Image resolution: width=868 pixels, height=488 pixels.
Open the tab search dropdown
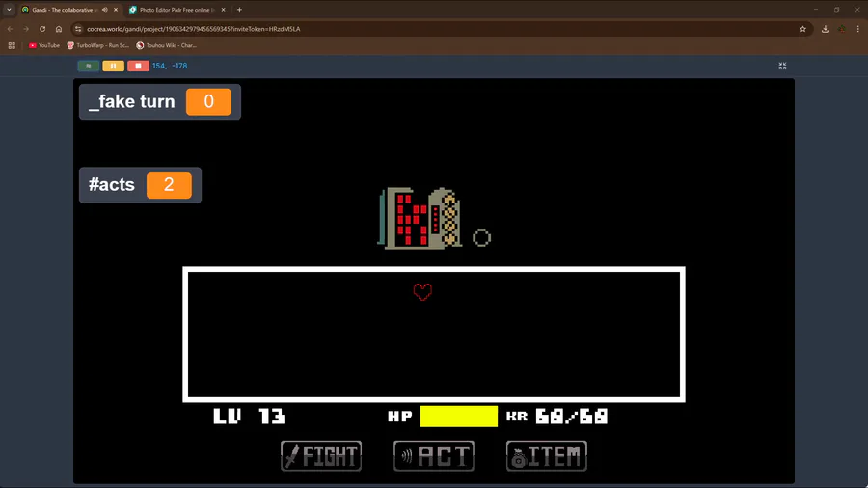point(9,10)
